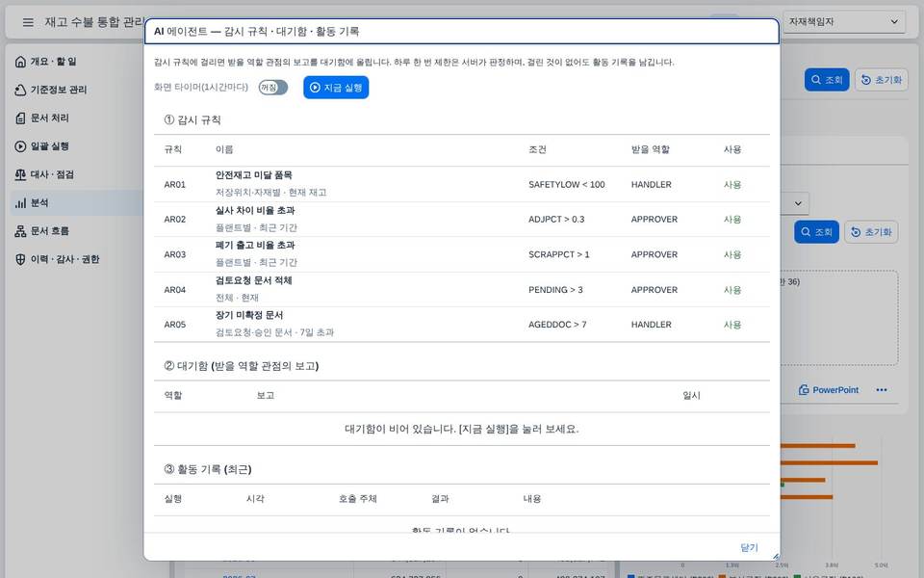Select rule name 장기 미확정 문서
Screen dimensions: 924x578
pos(249,315)
